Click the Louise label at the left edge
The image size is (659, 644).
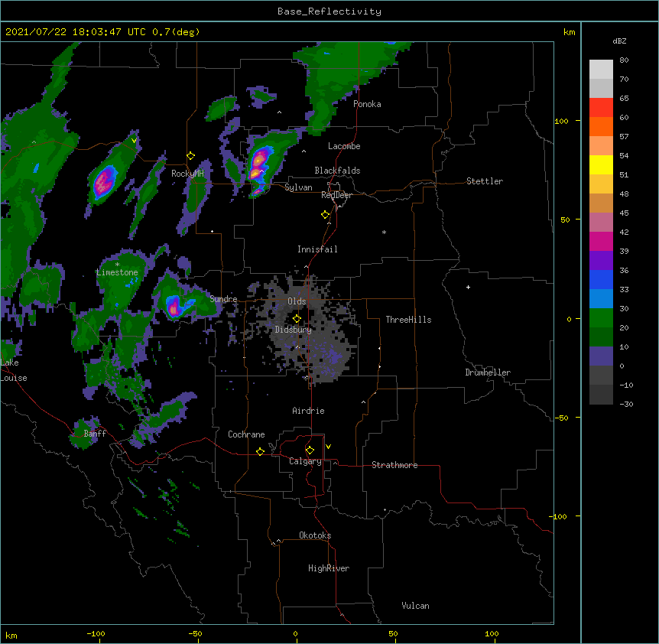pos(14,378)
